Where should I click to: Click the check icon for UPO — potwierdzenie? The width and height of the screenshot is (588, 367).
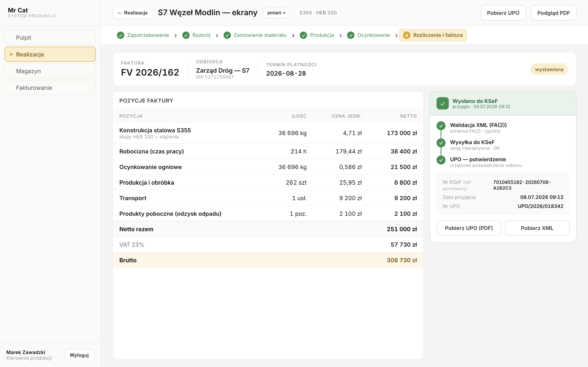(441, 160)
